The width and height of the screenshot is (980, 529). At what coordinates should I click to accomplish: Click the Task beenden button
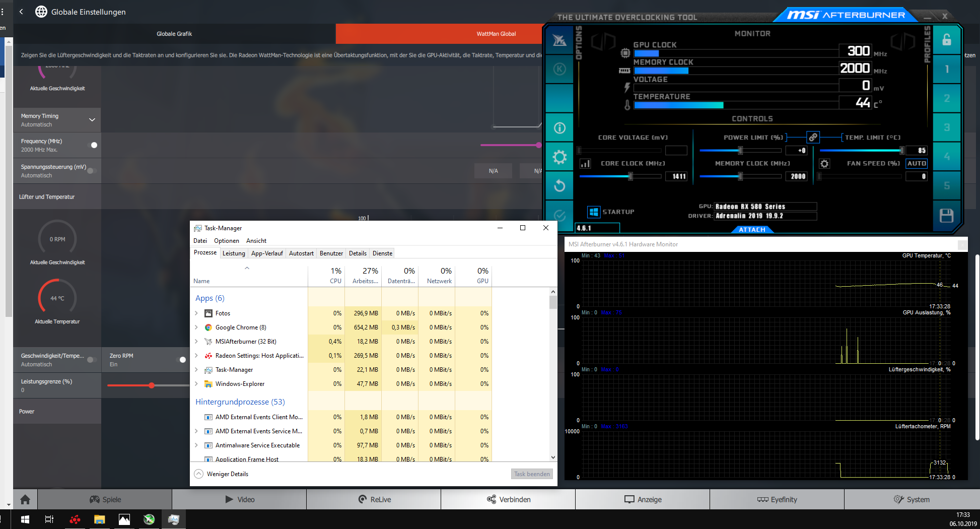pyautogui.click(x=532, y=474)
